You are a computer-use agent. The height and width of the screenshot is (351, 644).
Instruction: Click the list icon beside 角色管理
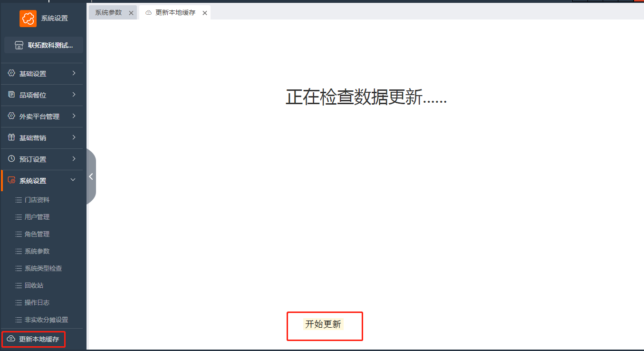point(19,234)
